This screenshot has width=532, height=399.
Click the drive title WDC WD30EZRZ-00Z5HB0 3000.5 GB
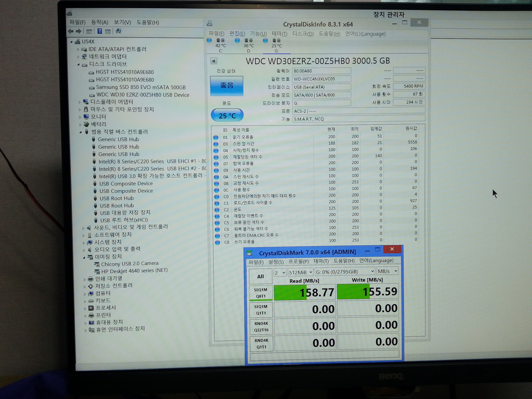(x=318, y=61)
